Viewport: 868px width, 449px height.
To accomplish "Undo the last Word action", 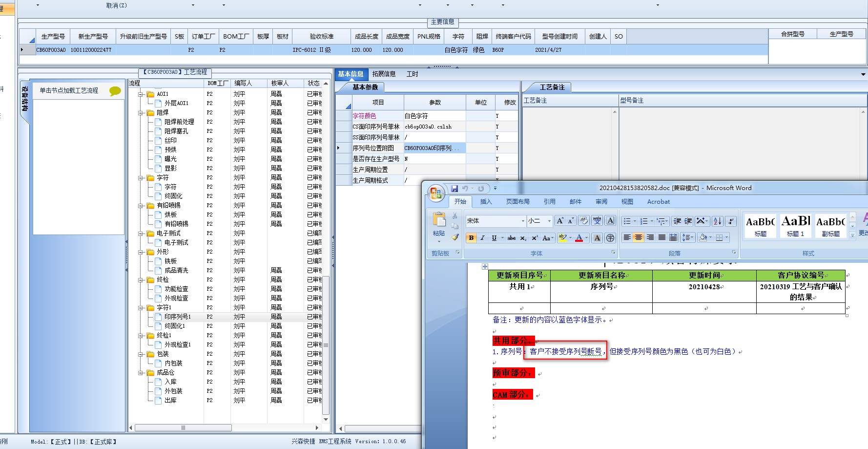I will pyautogui.click(x=465, y=189).
